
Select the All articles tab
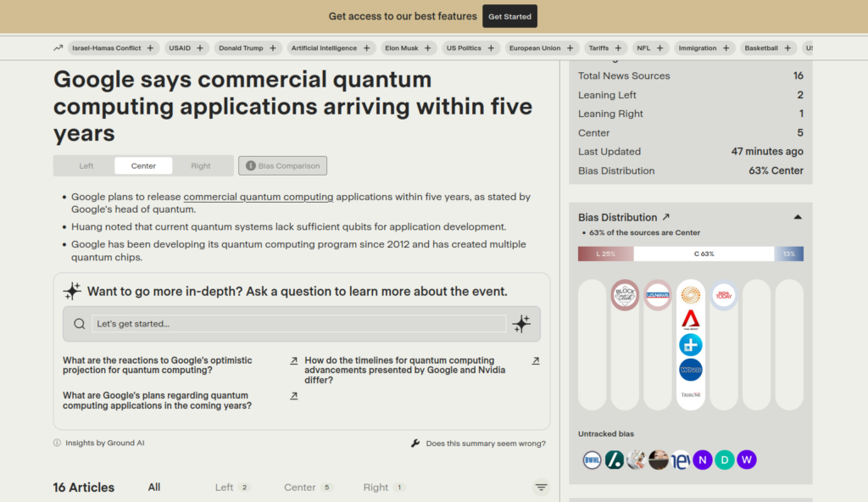154,488
